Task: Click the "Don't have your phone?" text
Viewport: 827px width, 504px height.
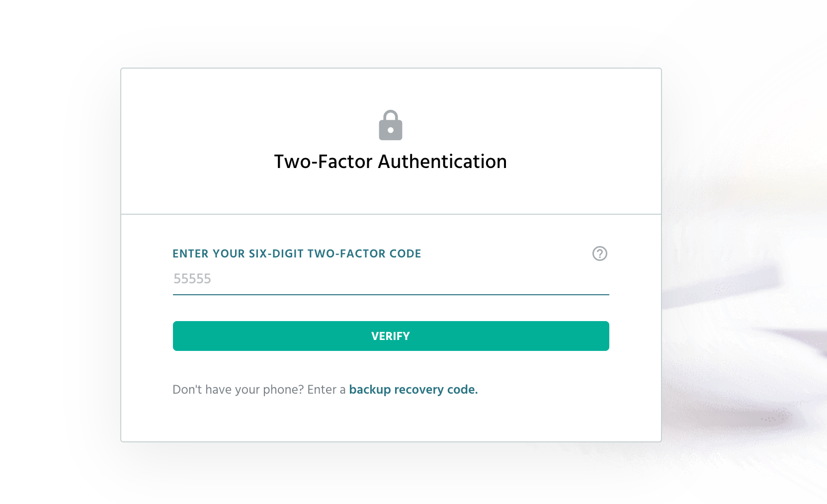Action: point(238,390)
